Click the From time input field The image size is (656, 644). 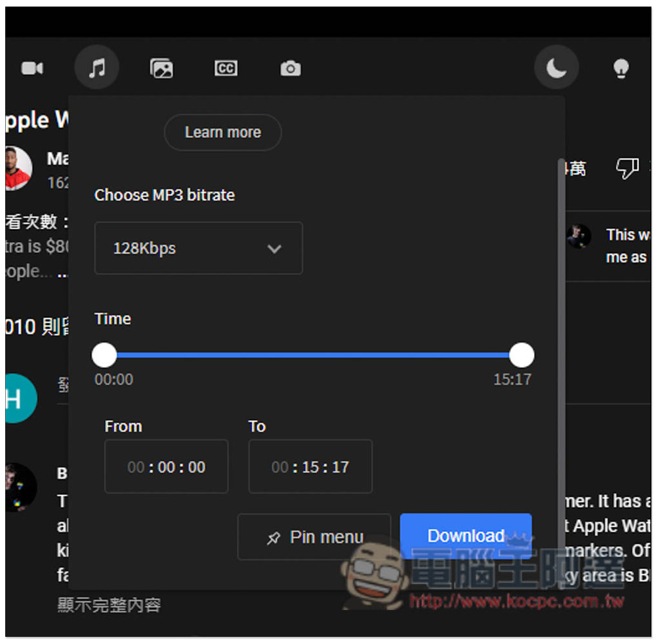pos(167,467)
